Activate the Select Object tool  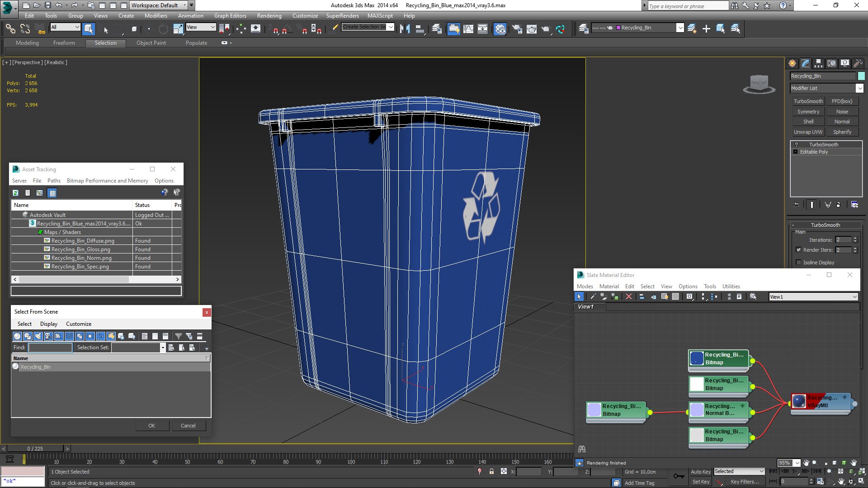(89, 29)
